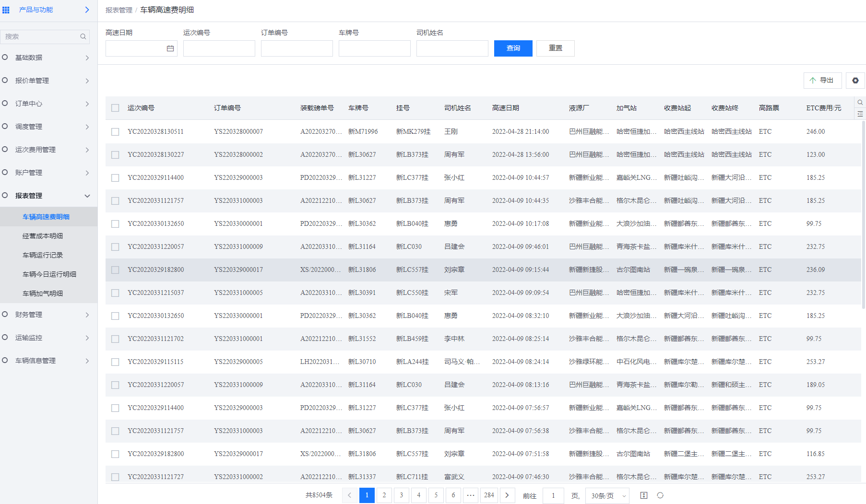The height and width of the screenshot is (504, 866).
Task: Toggle the select-all header checkbox
Action: [115, 108]
